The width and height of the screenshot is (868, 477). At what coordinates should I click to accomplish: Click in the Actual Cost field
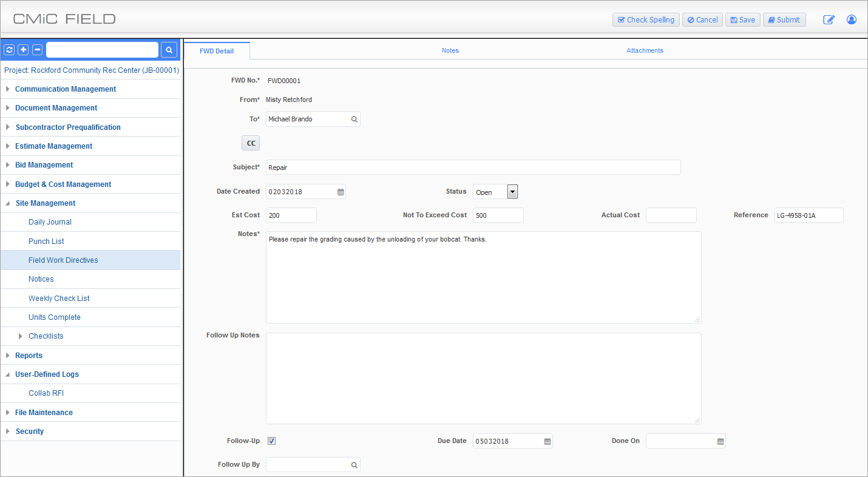[671, 215]
